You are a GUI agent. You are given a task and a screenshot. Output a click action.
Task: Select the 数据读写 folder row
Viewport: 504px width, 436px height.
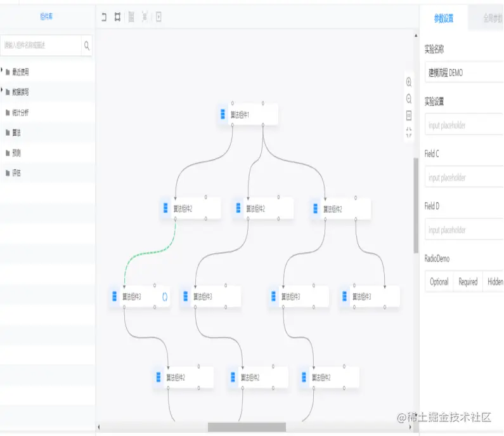click(x=48, y=93)
